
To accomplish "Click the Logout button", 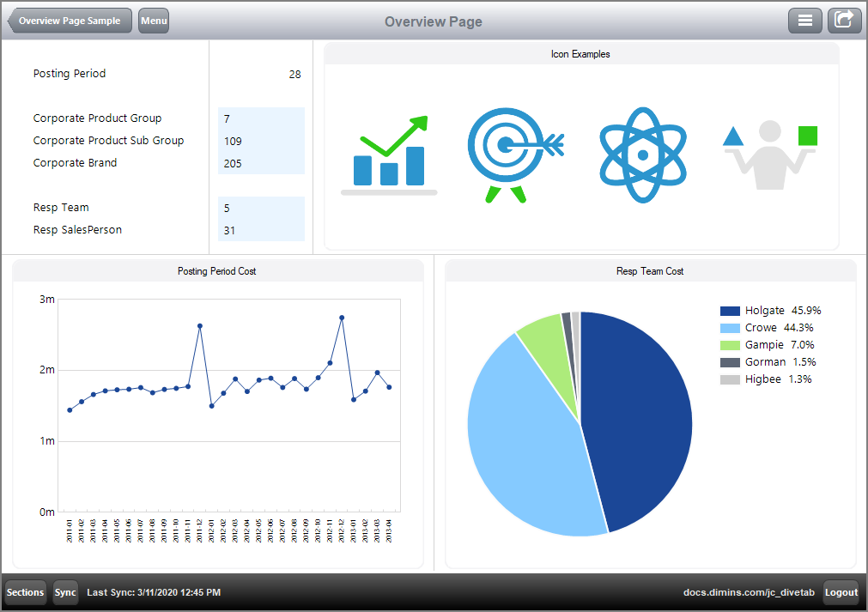I will (x=841, y=592).
